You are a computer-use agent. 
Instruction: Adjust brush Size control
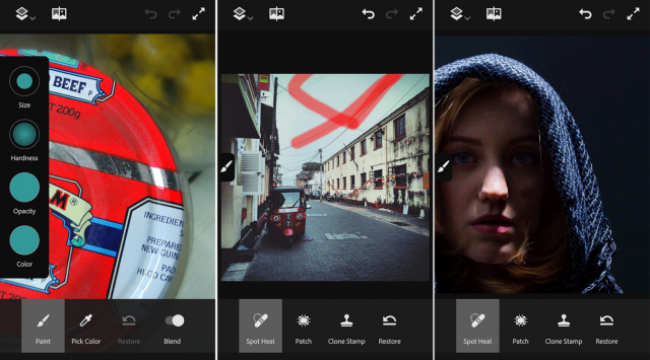(24, 82)
